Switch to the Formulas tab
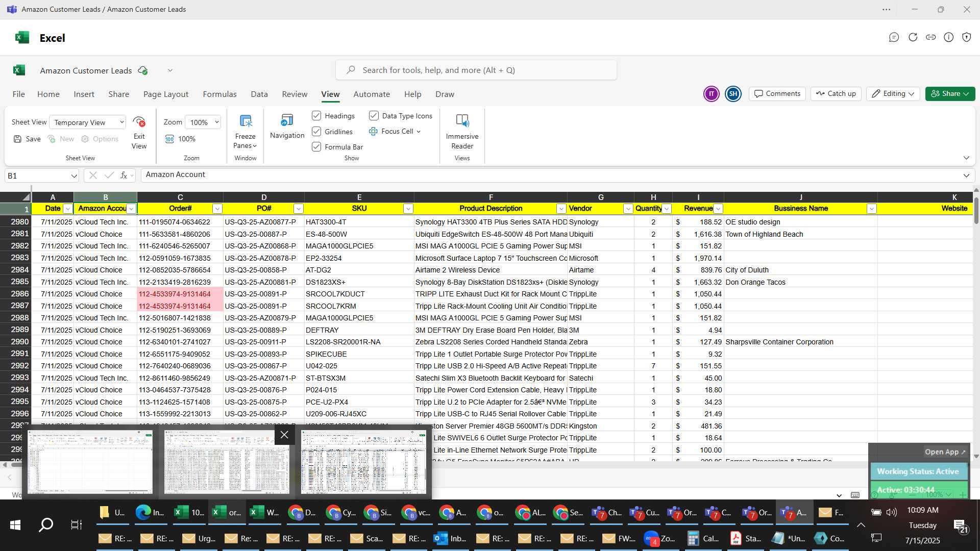Viewport: 980px width, 551px height. pos(220,94)
